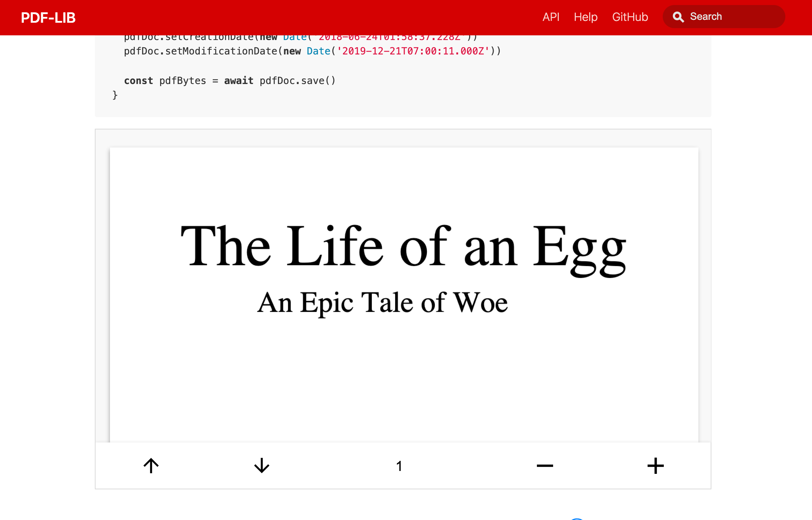Image resolution: width=812 pixels, height=520 pixels.
Task: Zoom in PDF with plus icon
Action: click(x=656, y=466)
